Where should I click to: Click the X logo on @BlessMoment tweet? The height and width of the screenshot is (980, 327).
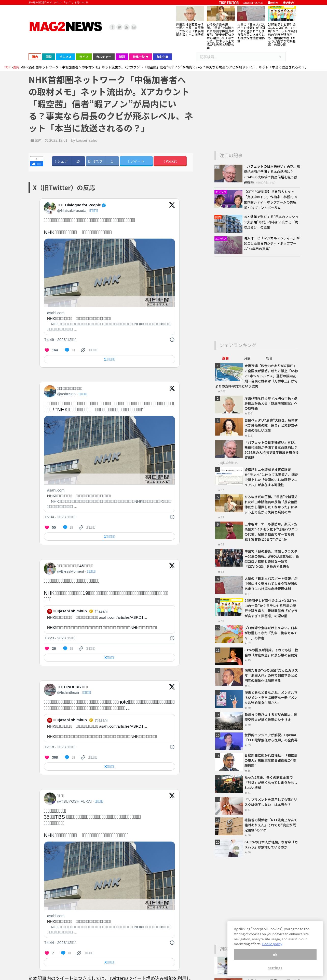172,565
